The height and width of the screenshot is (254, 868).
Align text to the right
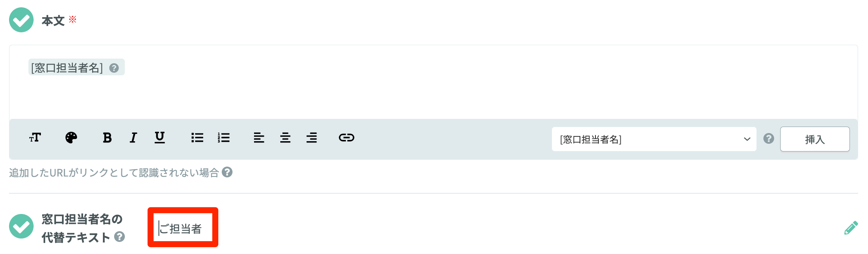tap(312, 138)
